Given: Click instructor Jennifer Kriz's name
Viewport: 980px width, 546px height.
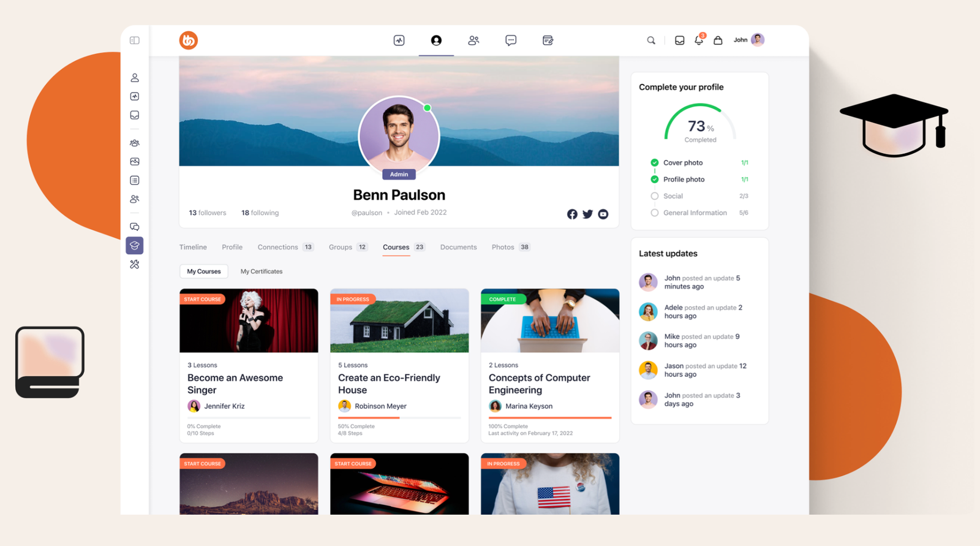Looking at the screenshot, I should click(x=224, y=406).
